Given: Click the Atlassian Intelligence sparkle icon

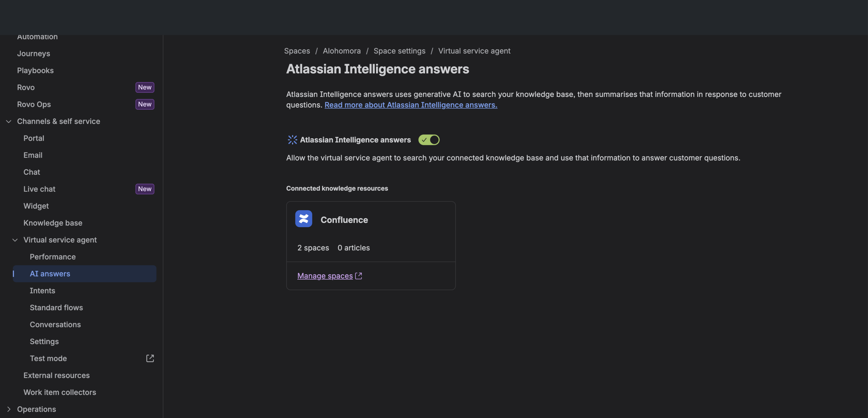Looking at the screenshot, I should 292,140.
